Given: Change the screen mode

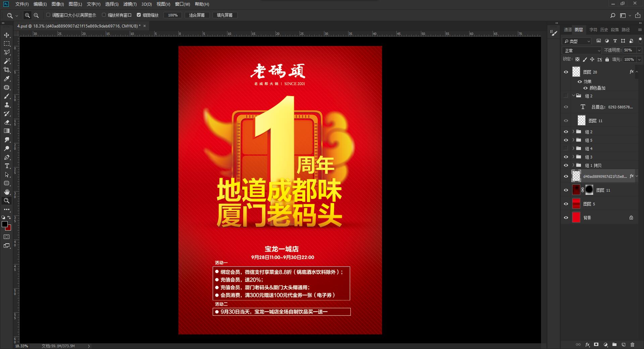Looking at the screenshot, I should [7, 246].
